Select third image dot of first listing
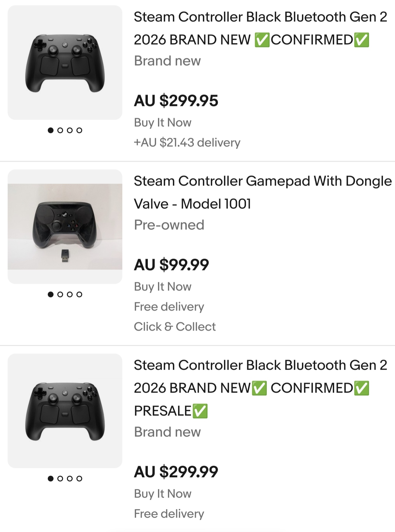The height and width of the screenshot is (532, 395). pos(70,130)
